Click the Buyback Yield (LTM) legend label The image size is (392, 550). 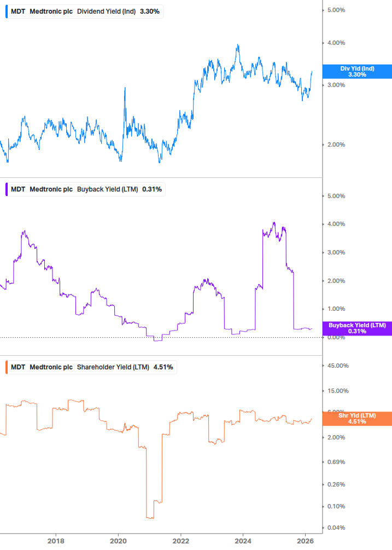point(107,189)
